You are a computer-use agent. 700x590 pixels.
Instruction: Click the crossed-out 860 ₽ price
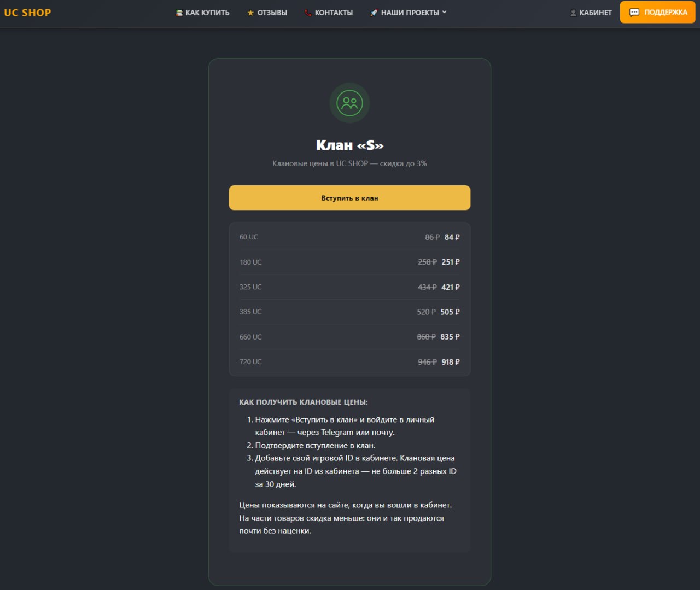[x=427, y=337]
